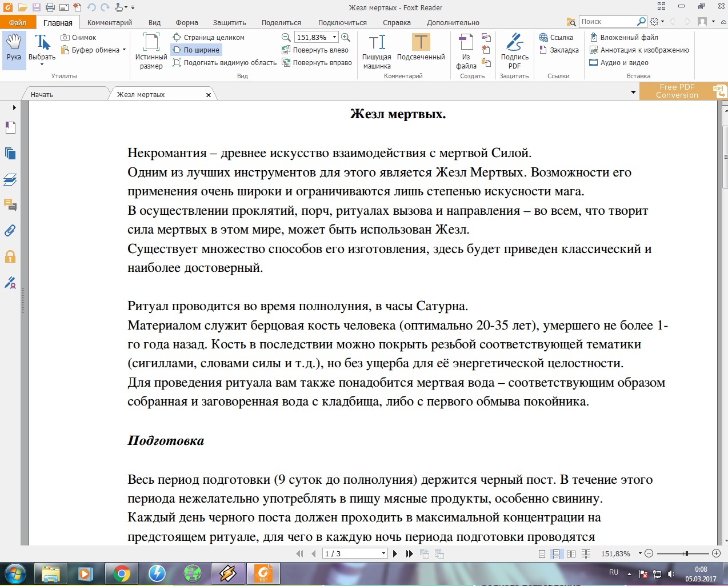Fit the whole page with Страница целиком
This screenshot has width=728, height=586.
point(208,38)
